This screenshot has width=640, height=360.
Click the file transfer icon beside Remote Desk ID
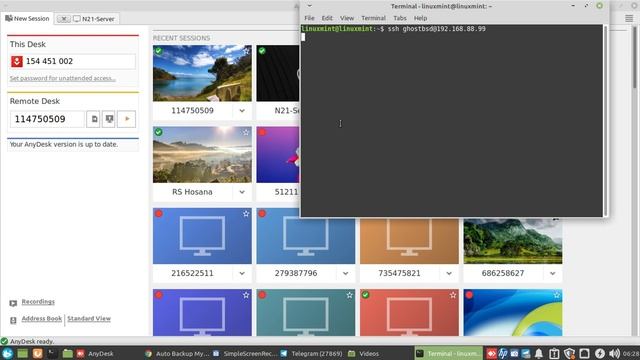tap(93, 119)
